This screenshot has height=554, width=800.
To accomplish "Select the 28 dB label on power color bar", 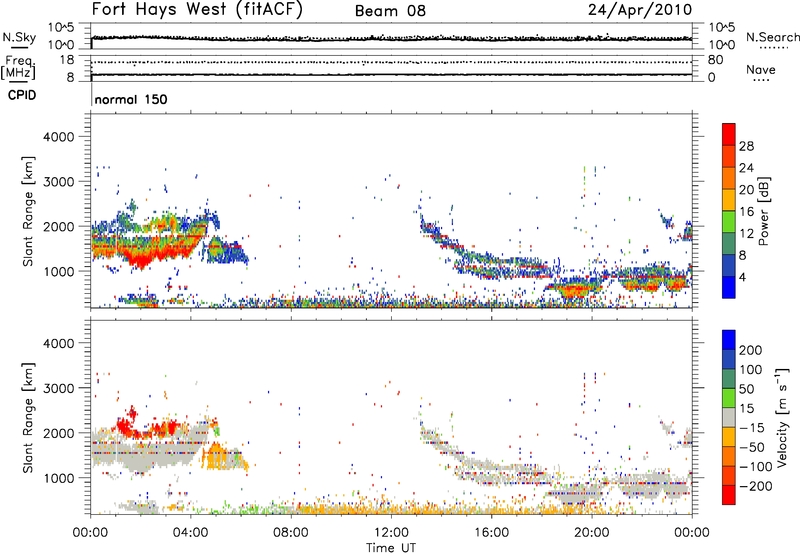I will pos(746,146).
